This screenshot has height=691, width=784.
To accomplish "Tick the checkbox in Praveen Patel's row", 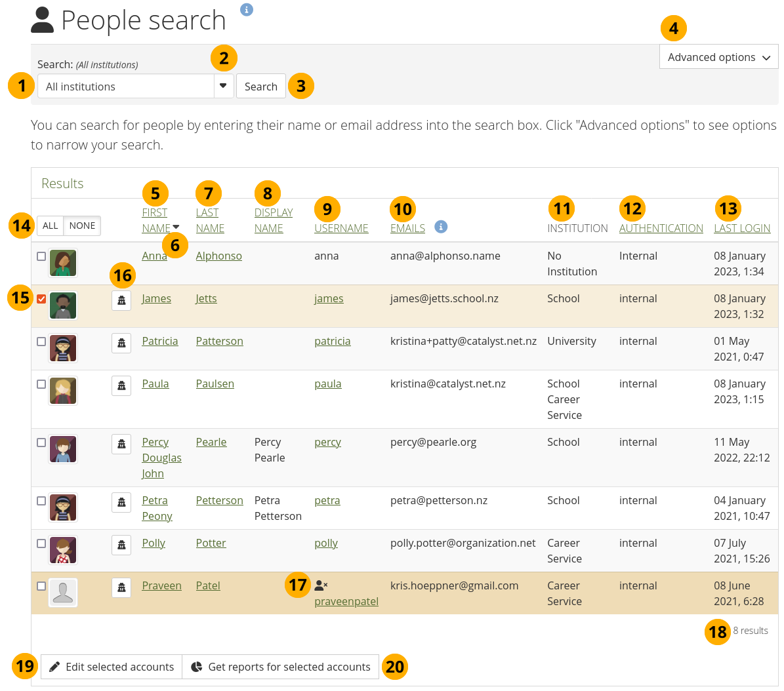I will point(41,586).
